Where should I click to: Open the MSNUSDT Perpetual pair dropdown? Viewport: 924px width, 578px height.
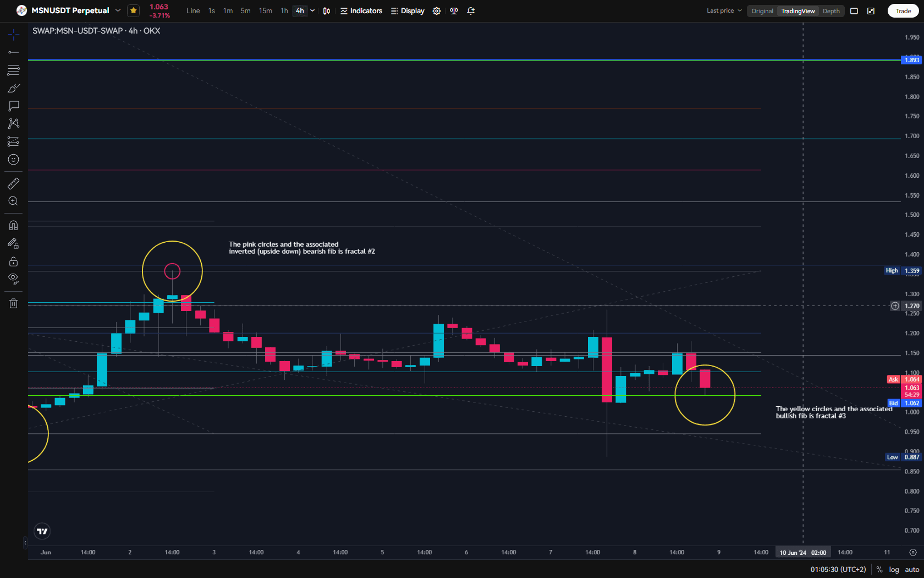[118, 10]
